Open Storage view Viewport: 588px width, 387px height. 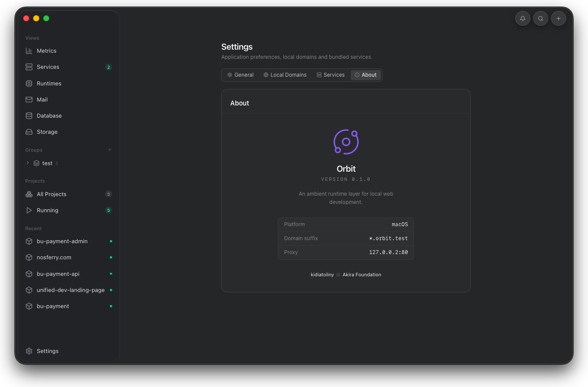[68, 132]
